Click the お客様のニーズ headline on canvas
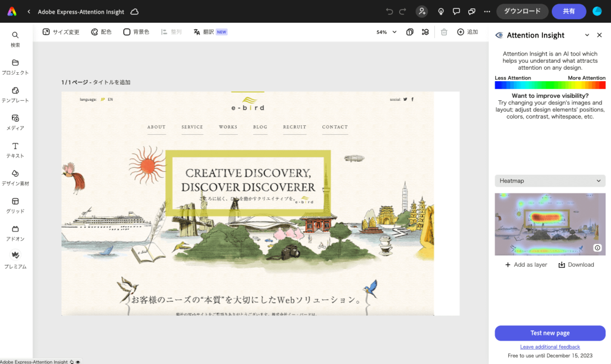The image size is (611, 364). (245, 300)
